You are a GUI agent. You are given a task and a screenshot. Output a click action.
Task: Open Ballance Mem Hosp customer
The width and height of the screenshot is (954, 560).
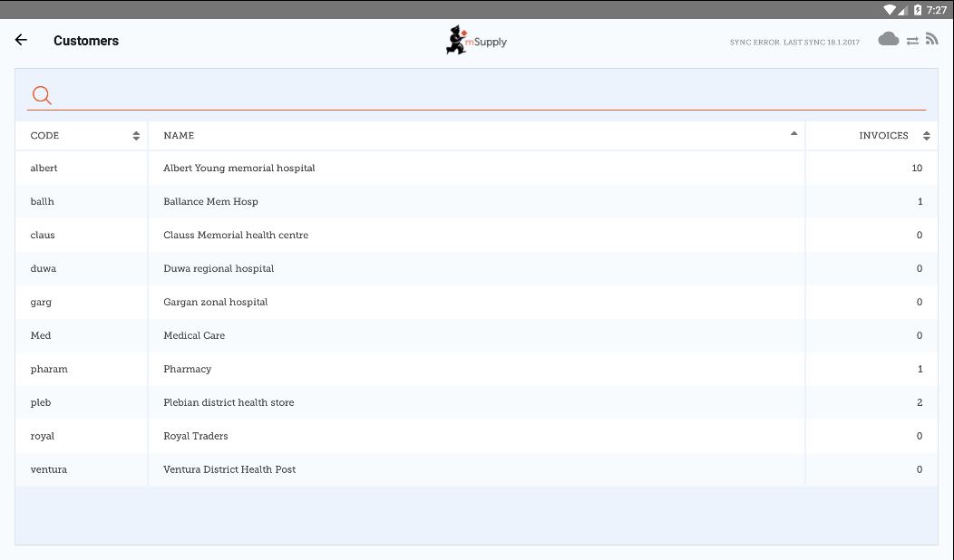tap(476, 201)
